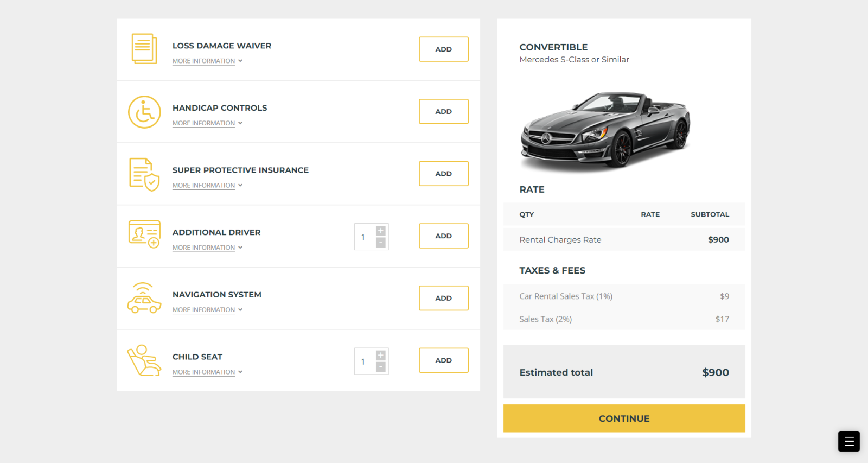Click the Loss Damage Waiver document icon

(x=144, y=49)
